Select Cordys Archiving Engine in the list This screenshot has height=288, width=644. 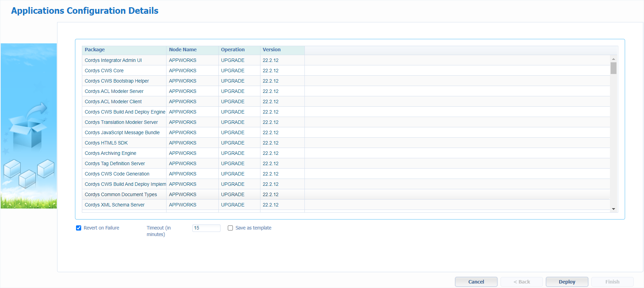tap(110, 153)
